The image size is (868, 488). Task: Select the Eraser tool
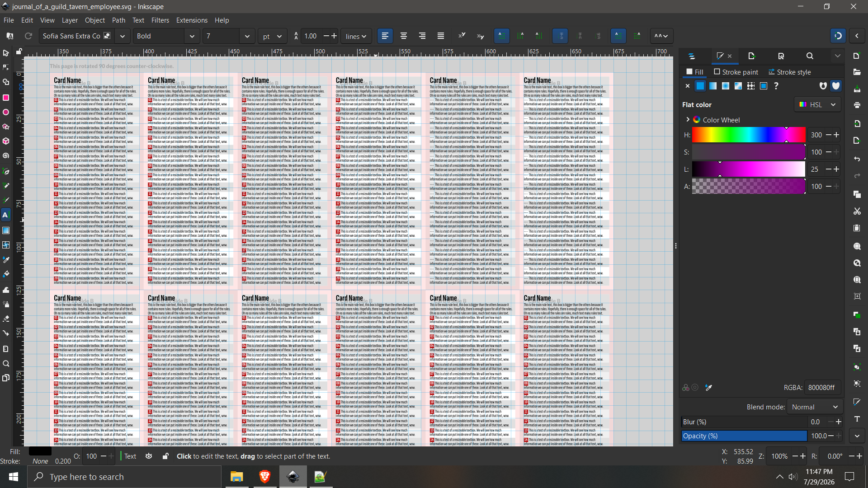6,319
